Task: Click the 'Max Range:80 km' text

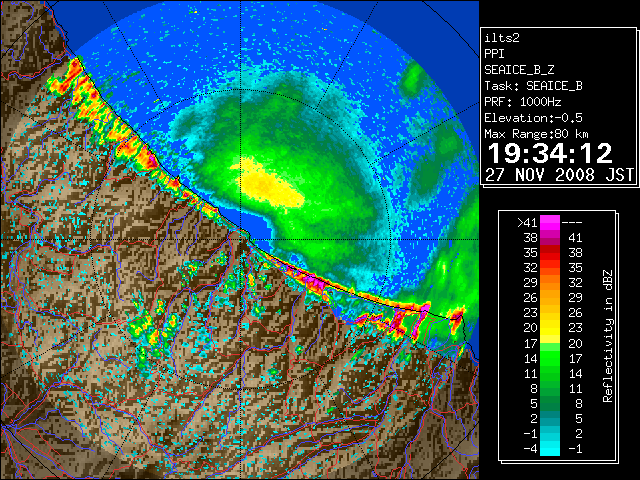Action: coord(537,134)
